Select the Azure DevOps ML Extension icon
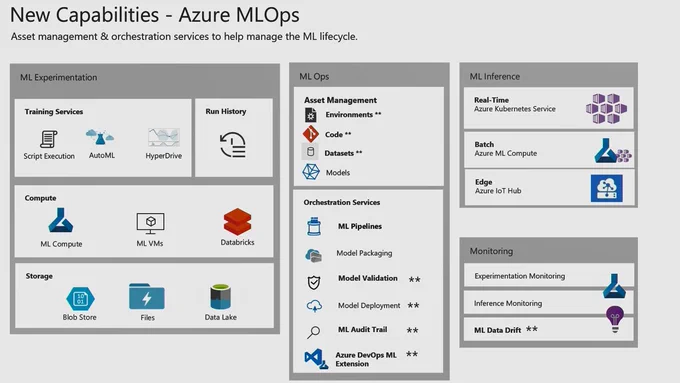680x383 pixels. pyautogui.click(x=316, y=359)
